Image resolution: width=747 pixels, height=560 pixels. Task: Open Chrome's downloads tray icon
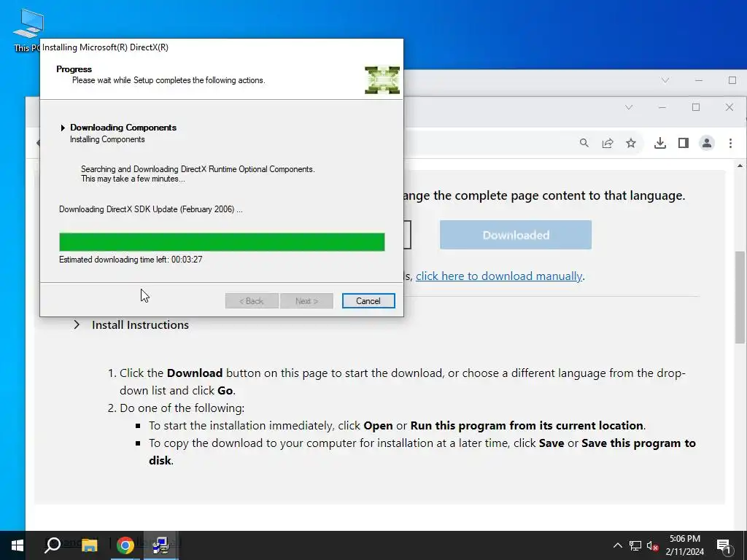(x=659, y=143)
